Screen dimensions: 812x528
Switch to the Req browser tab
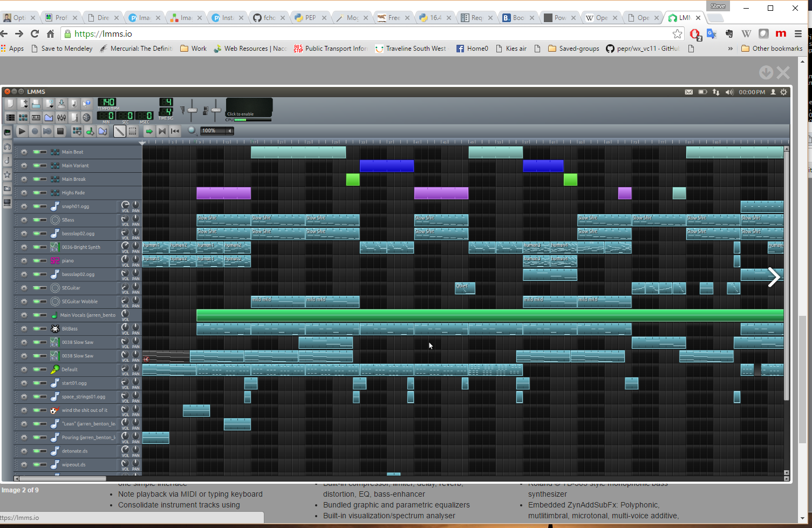477,17
